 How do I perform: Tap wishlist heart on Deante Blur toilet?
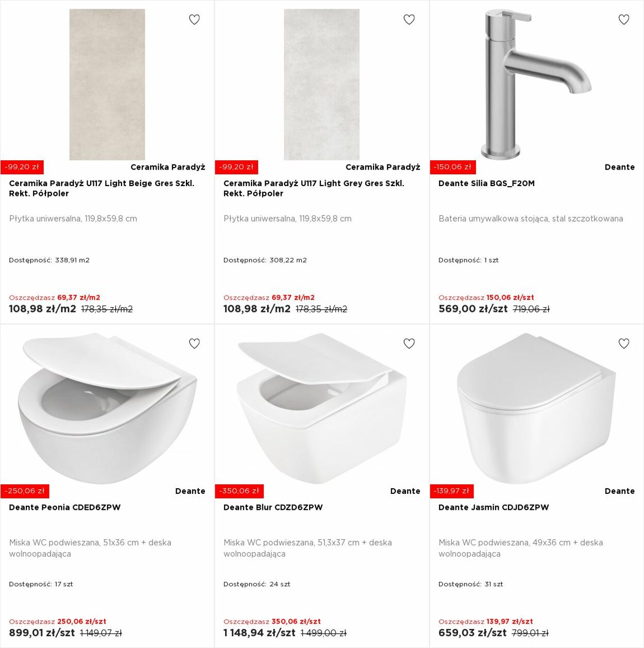click(x=409, y=343)
